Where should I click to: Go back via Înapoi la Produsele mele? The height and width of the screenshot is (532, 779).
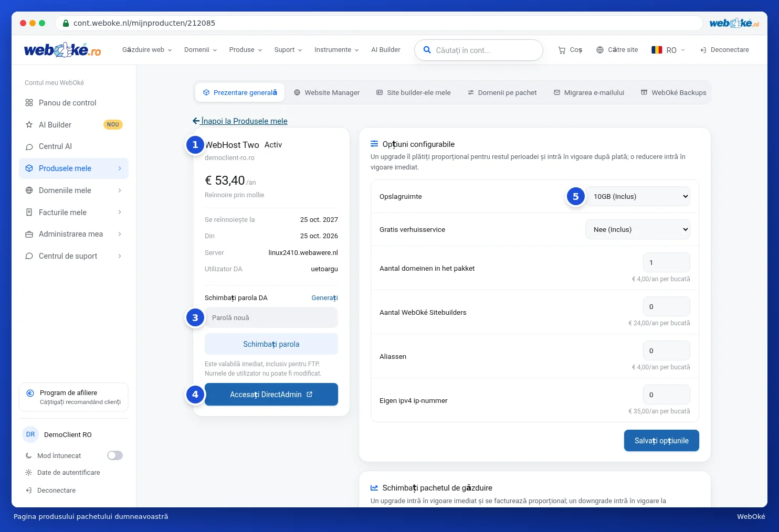tap(244, 121)
